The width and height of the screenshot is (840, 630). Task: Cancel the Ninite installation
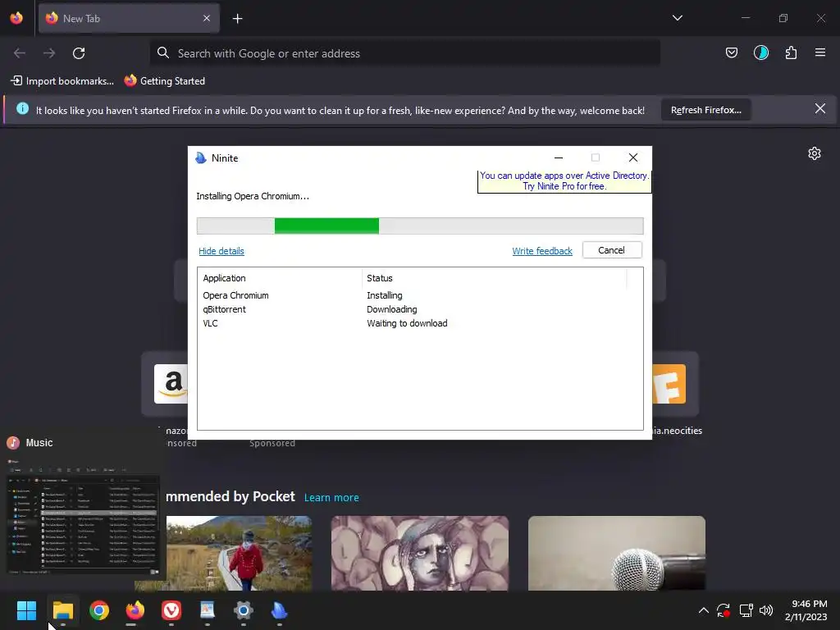(x=612, y=250)
